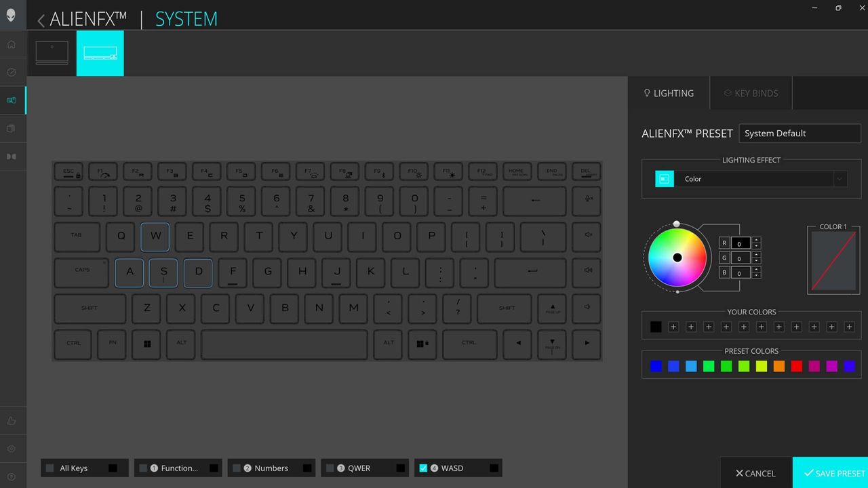Edit the AlienFX preset name field
Image resolution: width=868 pixels, height=488 pixels.
[x=800, y=134]
